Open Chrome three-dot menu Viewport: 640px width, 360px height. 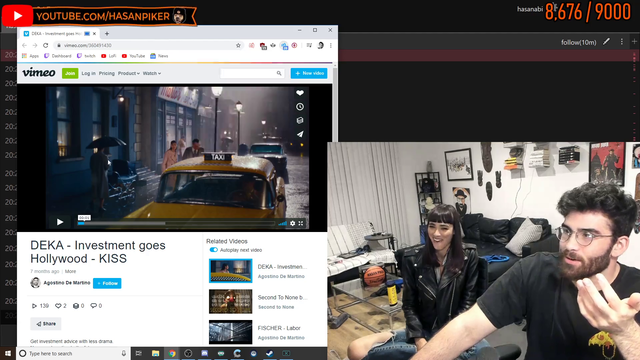click(x=331, y=45)
